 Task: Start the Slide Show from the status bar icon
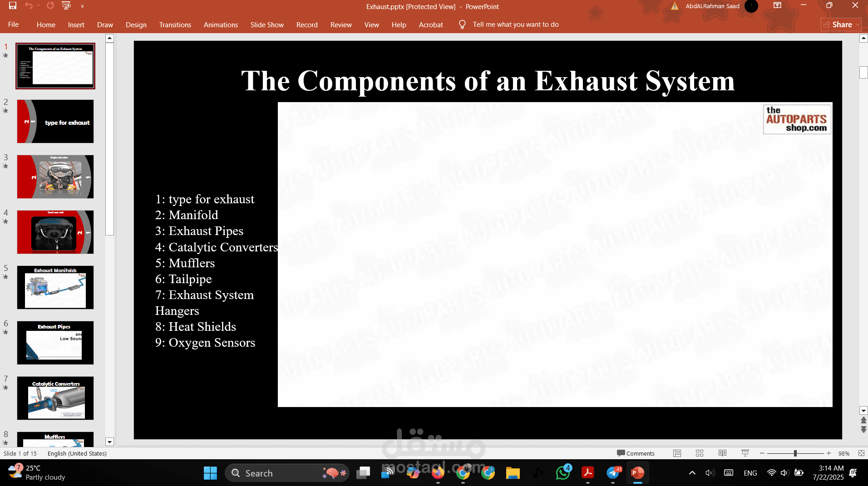[x=745, y=453]
